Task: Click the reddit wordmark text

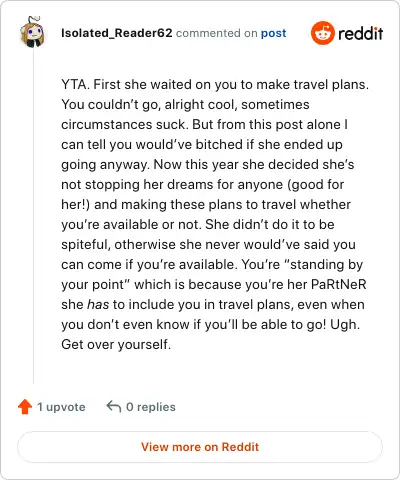Action: click(361, 33)
